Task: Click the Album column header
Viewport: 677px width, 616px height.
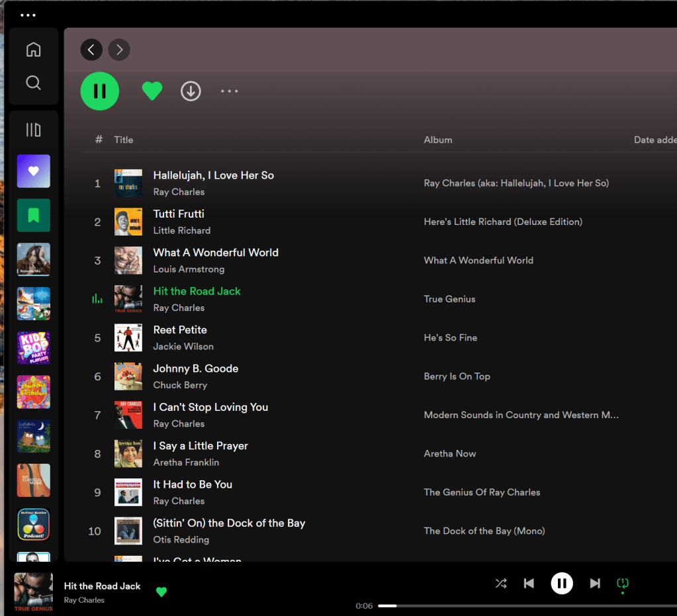Action: (x=438, y=140)
